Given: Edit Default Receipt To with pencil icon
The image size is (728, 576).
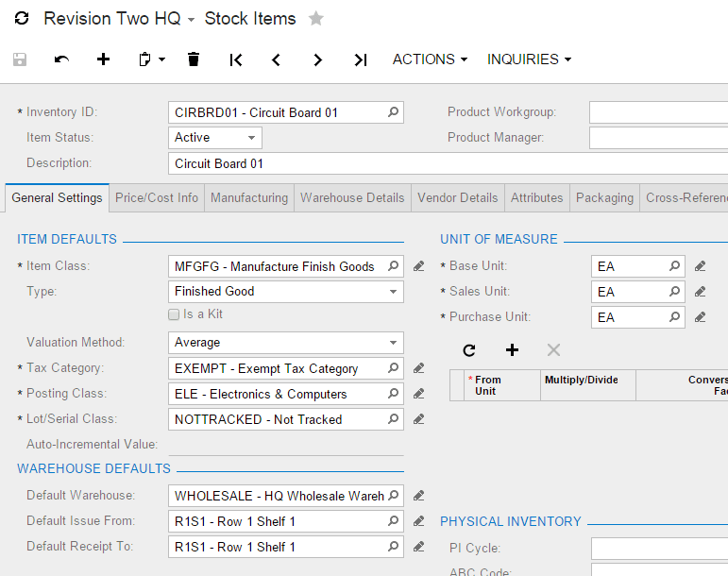Looking at the screenshot, I should 419,548.
